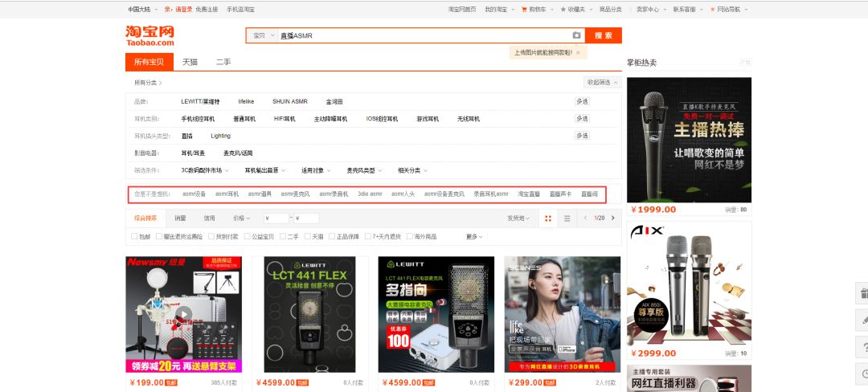
Task: Click the maximum price input field
Action: pyautogui.click(x=306, y=218)
